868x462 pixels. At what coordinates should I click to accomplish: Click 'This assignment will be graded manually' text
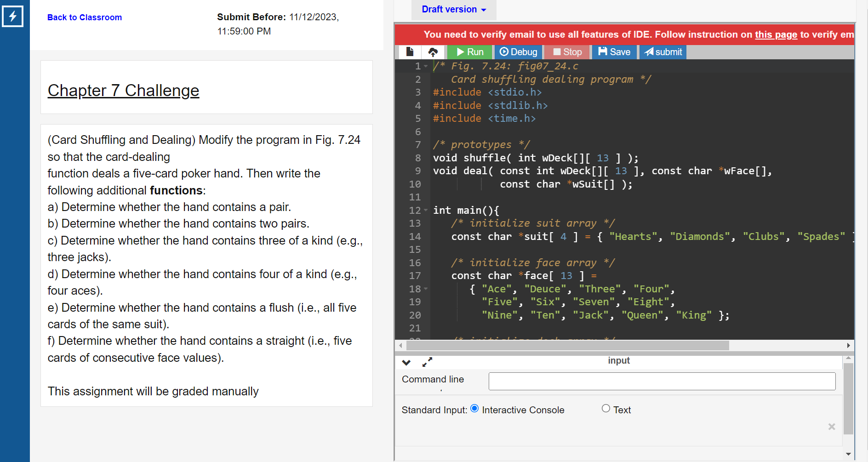153,391
